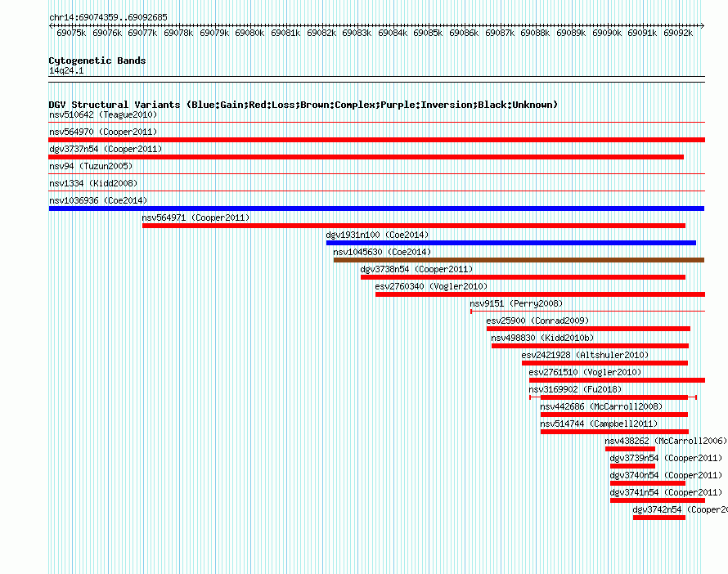This screenshot has width=728, height=574.
Task: Click the nsv94 (Tuzun2005) label
Action: coord(91,166)
